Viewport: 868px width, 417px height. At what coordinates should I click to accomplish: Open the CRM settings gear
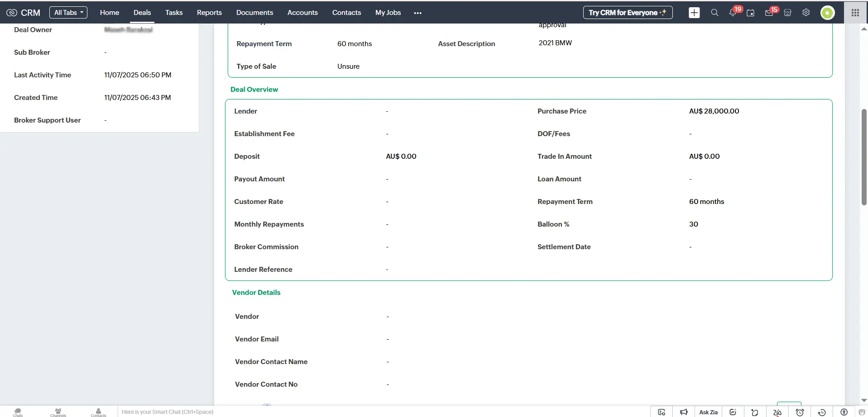(806, 13)
